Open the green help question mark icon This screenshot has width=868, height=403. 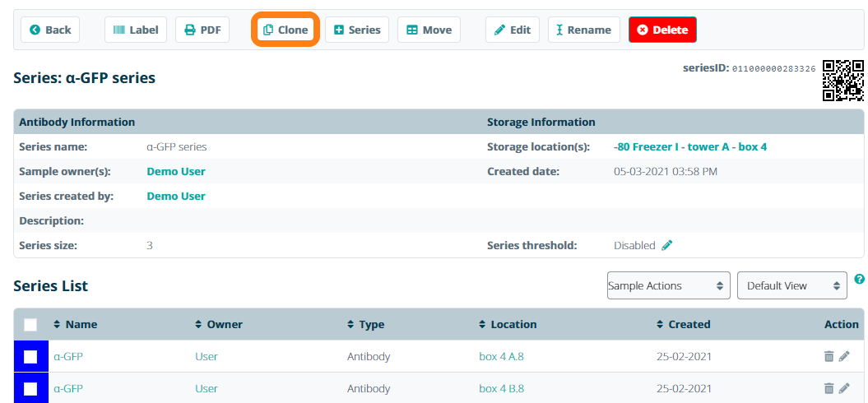(x=860, y=280)
